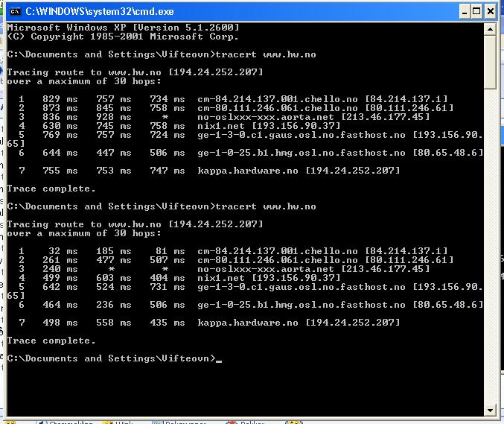Viewport: 504px width, 424px height.
Task: Click the '829 ms' latency value
Action: coord(60,99)
